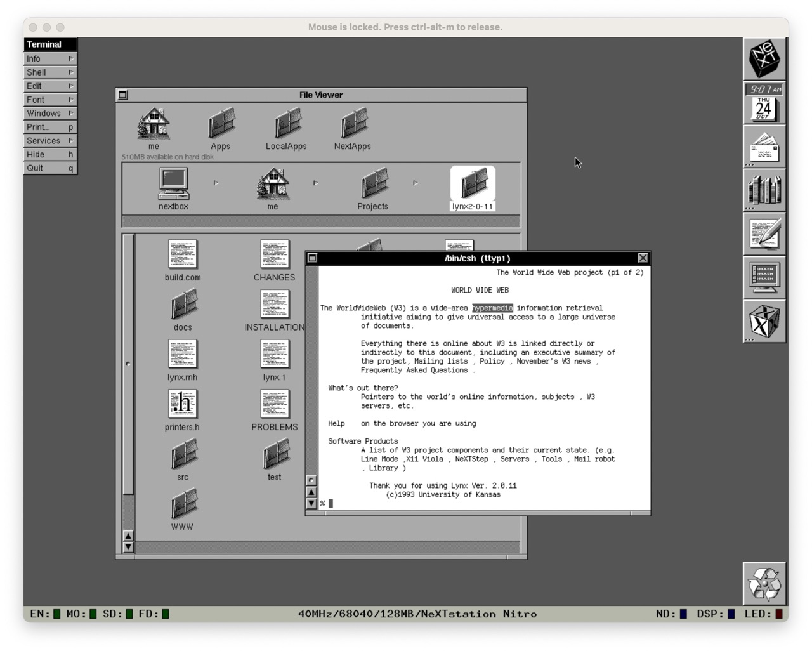This screenshot has width=812, height=651.
Task: Open the Shell submenu
Action: click(50, 72)
